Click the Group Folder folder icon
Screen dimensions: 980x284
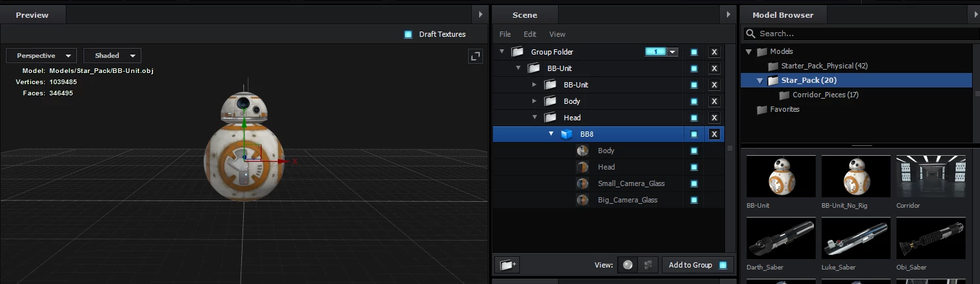pyautogui.click(x=517, y=52)
